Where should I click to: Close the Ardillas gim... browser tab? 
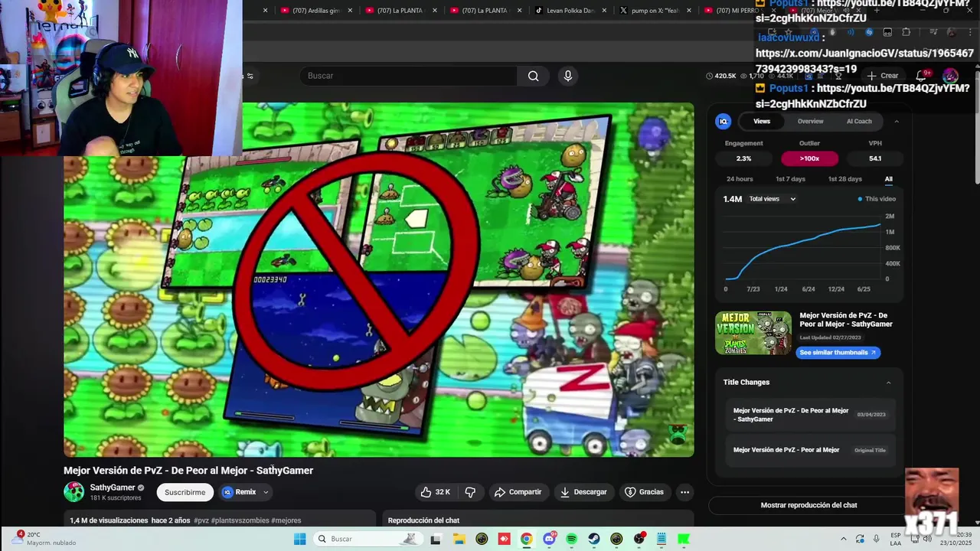coord(350,11)
